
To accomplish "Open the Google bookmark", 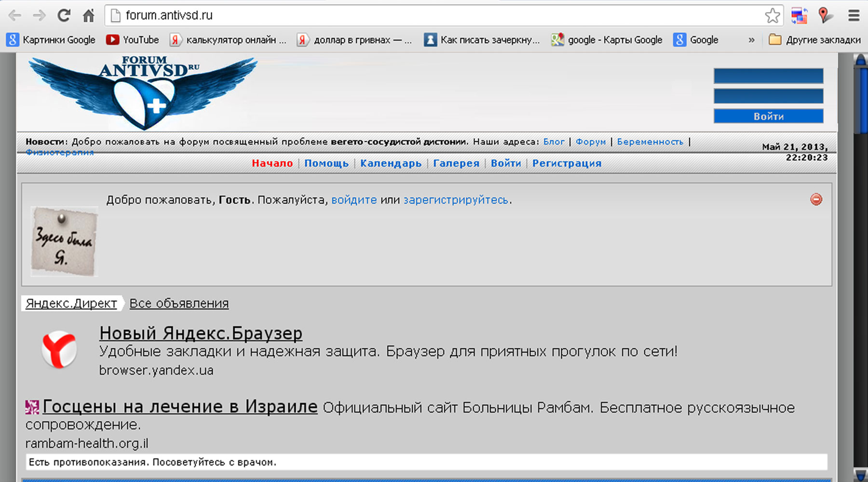I will coord(696,40).
